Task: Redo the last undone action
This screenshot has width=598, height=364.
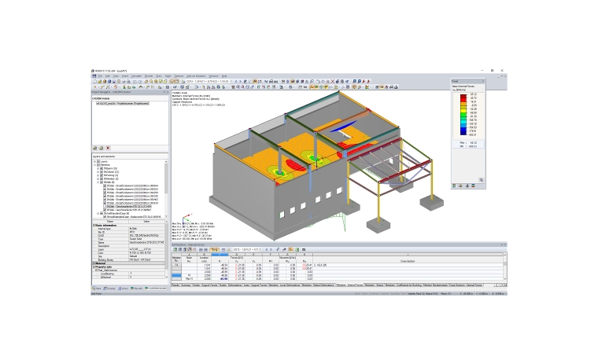Action: [139, 81]
